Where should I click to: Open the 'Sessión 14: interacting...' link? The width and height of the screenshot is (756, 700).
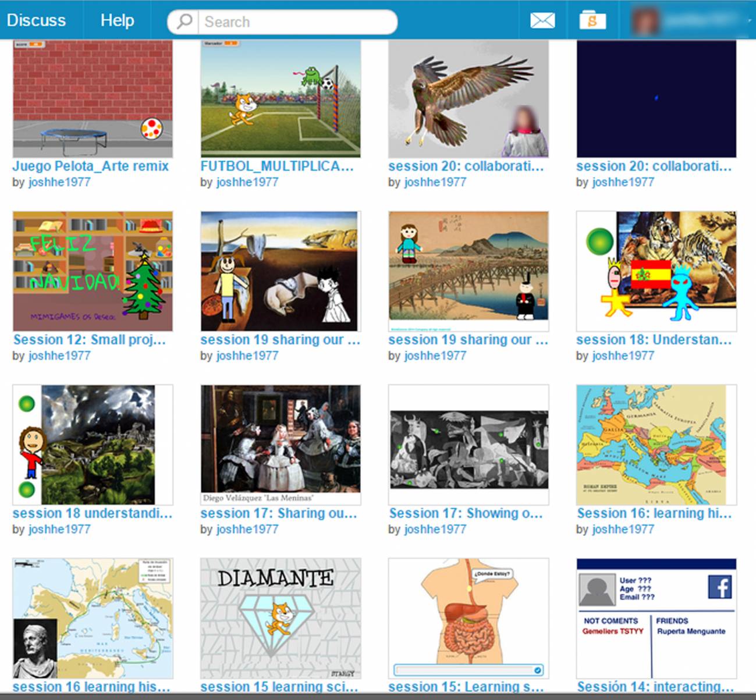pos(655,687)
